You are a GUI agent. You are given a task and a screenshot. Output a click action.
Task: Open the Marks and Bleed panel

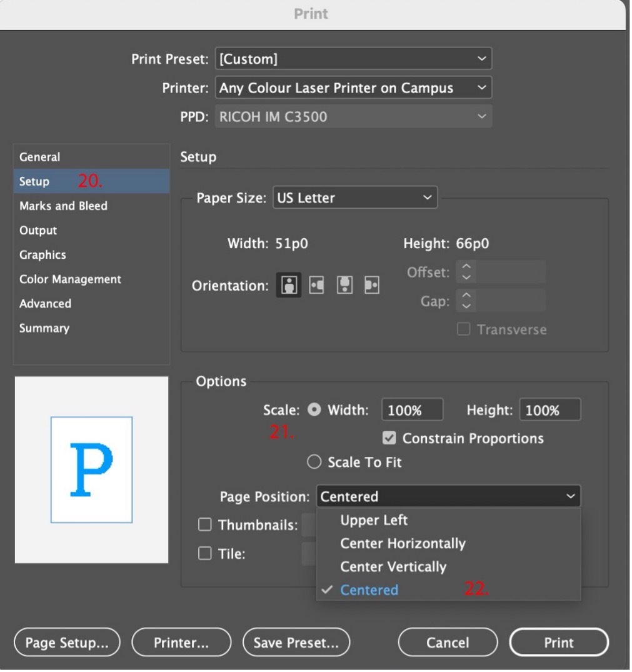click(92, 206)
